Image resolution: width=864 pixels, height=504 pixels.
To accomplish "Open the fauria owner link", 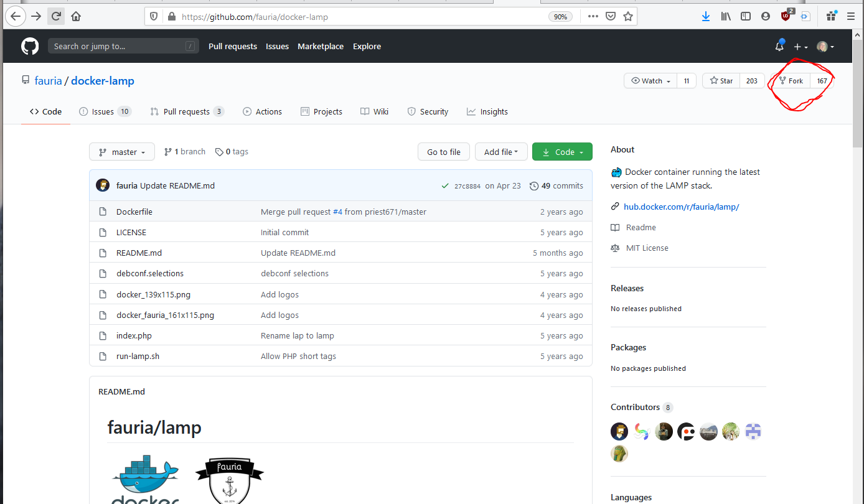I will pyautogui.click(x=49, y=81).
